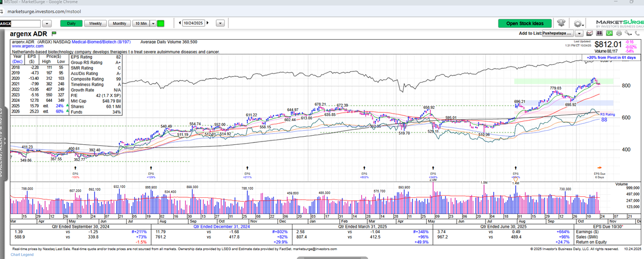This screenshot has height=259, width=644.
Task: Click the green status square after 10 Min
Action: coord(160,24)
